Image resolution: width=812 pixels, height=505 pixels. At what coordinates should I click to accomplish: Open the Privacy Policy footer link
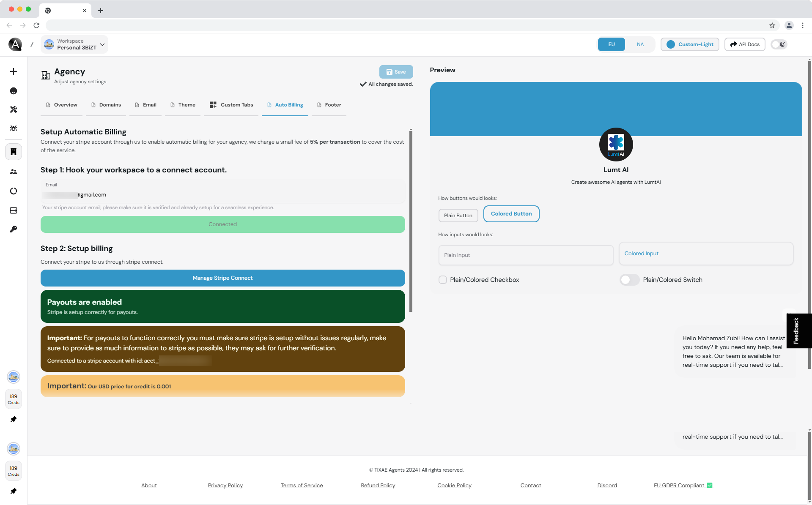pos(225,486)
